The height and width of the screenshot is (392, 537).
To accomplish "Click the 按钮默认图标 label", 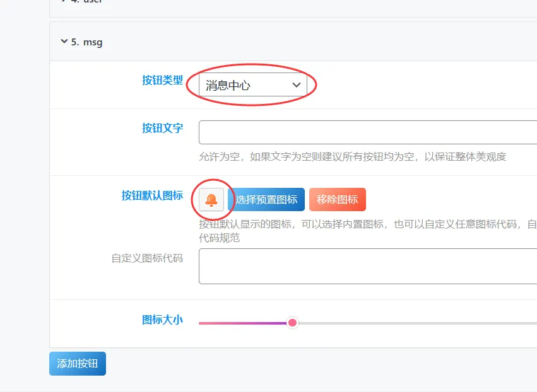I will tap(152, 195).
